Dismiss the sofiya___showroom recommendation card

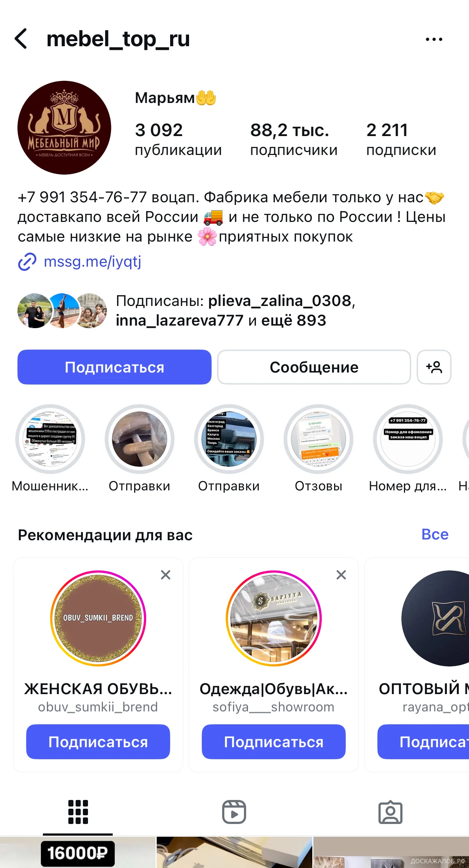coord(341,575)
